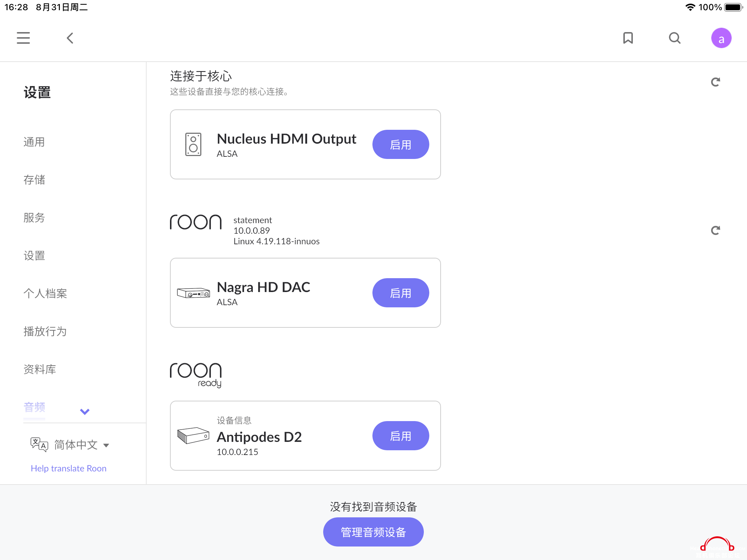Expand the chevron next to 音频
747x560 pixels.
coord(85,412)
